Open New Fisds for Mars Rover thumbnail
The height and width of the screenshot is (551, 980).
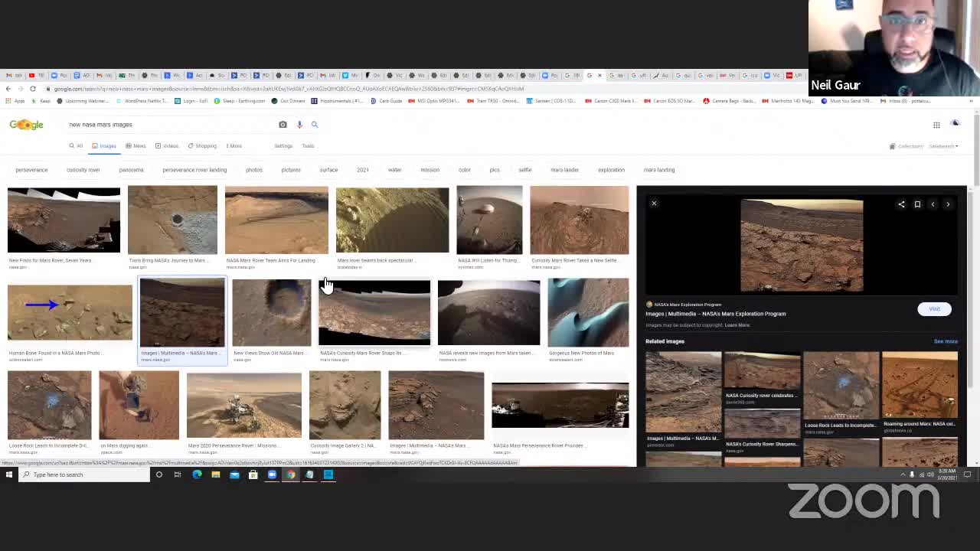(64, 220)
